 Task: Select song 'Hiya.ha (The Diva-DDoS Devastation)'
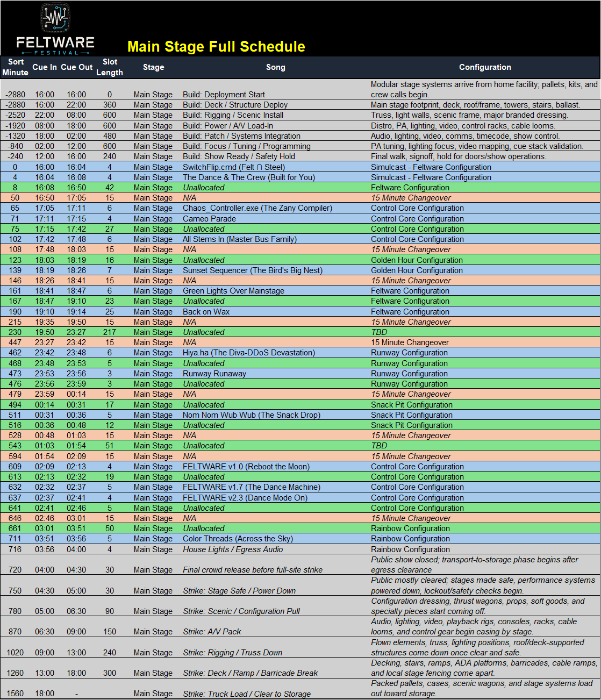(x=249, y=353)
